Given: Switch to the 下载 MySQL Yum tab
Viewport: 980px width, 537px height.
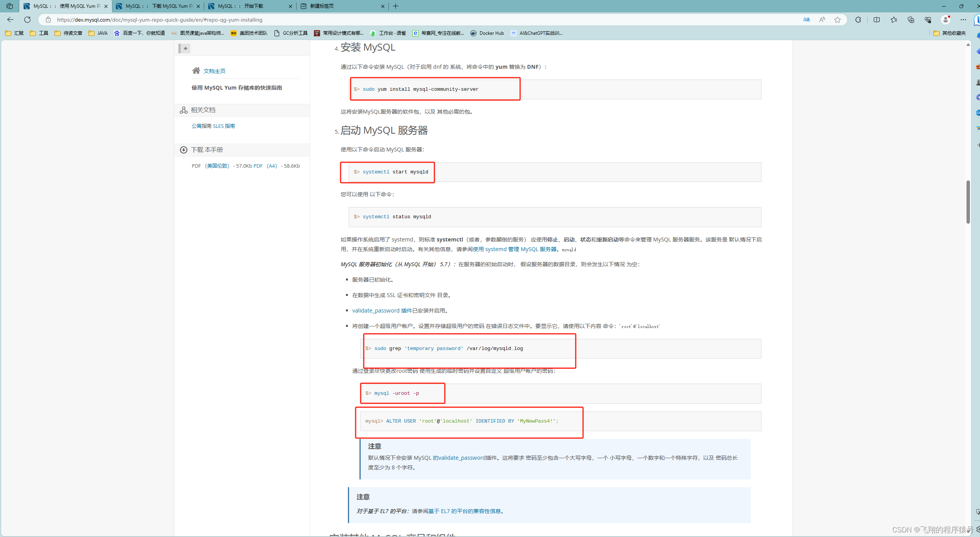Looking at the screenshot, I should pyautogui.click(x=158, y=6).
